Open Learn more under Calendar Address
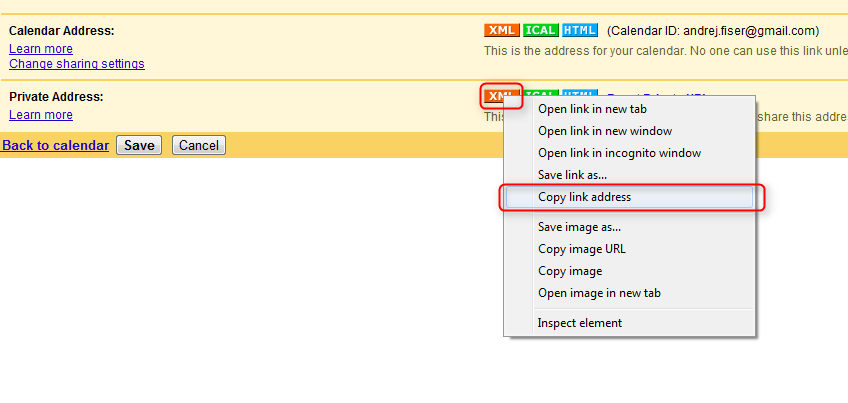The height and width of the screenshot is (403, 848). [x=41, y=49]
